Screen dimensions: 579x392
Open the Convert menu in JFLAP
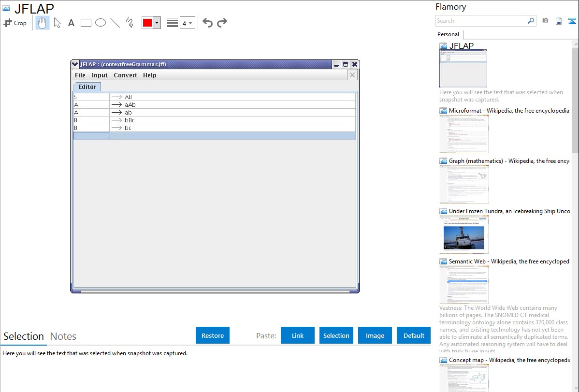pyautogui.click(x=126, y=75)
